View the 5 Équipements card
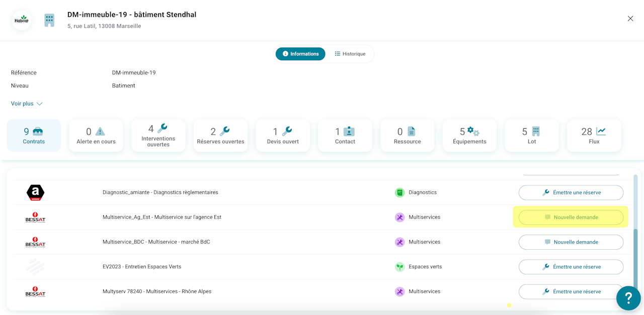Viewport: 644px width, 315px height. pyautogui.click(x=469, y=136)
